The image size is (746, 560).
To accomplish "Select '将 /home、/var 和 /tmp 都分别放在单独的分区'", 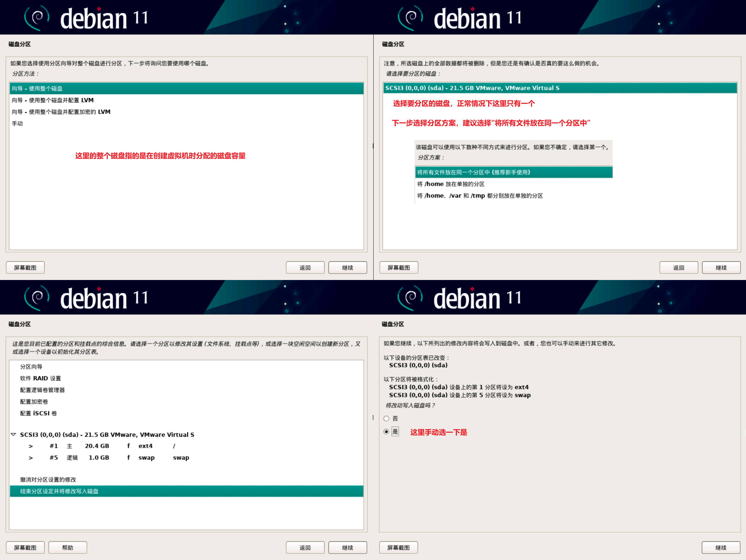I will [514, 196].
